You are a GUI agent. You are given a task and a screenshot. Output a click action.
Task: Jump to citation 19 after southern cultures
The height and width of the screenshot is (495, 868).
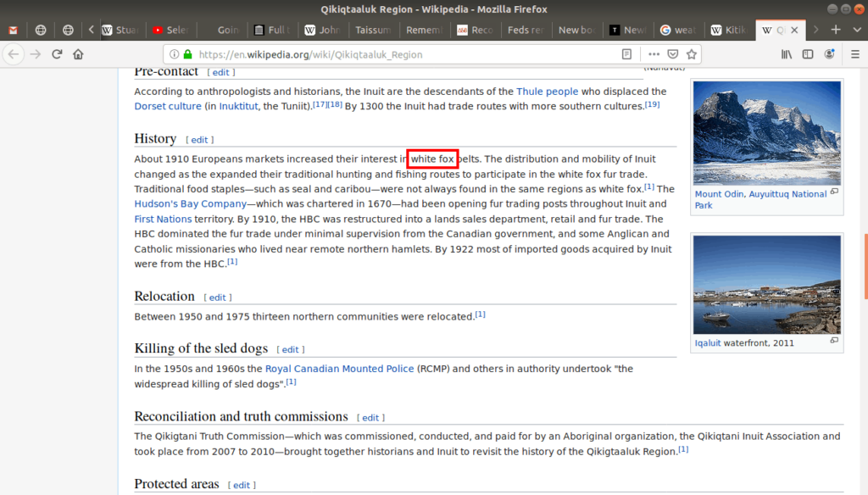tap(652, 104)
